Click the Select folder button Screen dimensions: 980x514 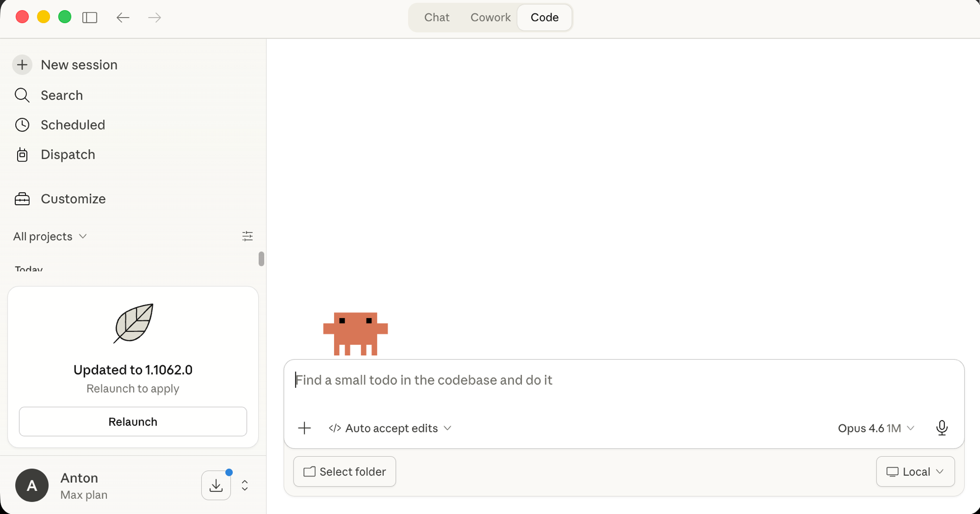click(x=344, y=471)
